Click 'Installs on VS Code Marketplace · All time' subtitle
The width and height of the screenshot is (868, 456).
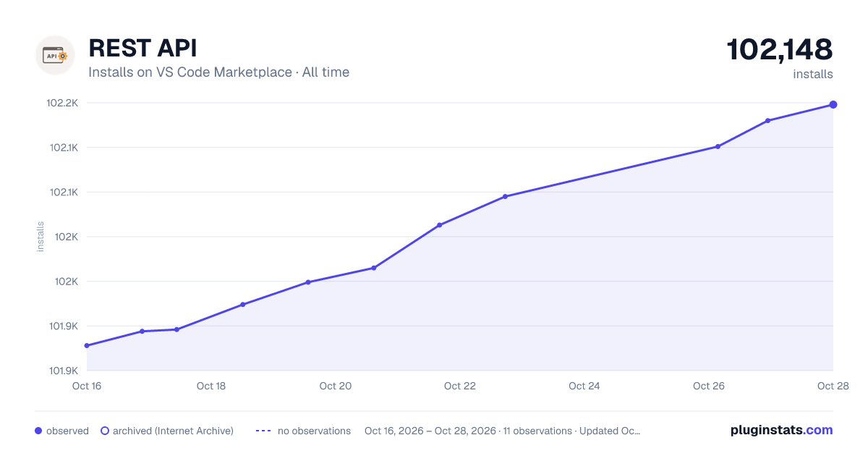click(218, 72)
